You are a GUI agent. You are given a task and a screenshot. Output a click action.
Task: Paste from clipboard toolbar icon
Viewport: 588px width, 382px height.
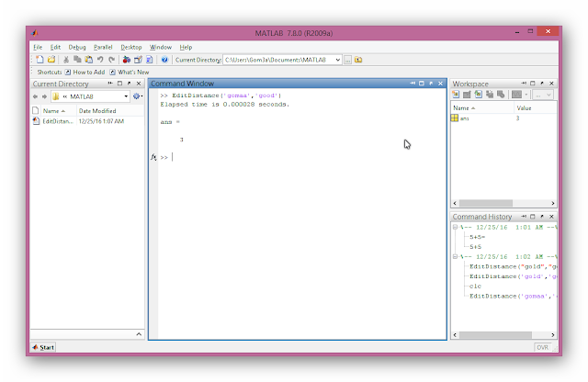pos(89,60)
